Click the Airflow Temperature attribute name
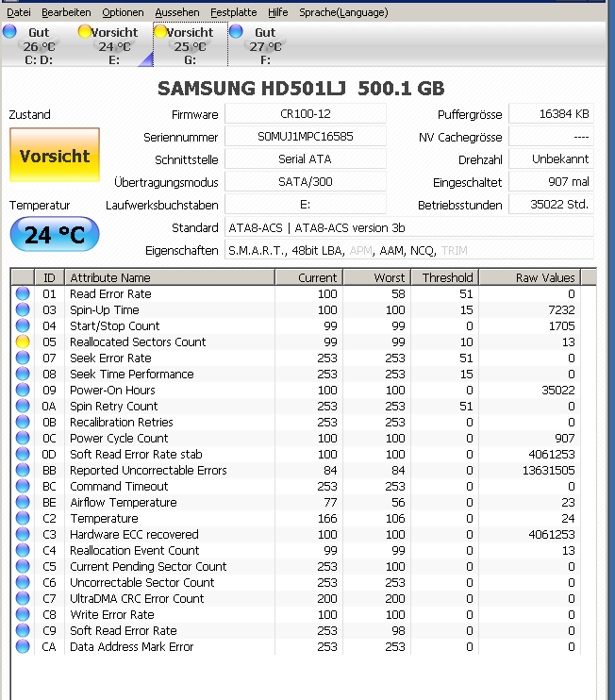Screen dimensions: 615x700 (x=124, y=502)
